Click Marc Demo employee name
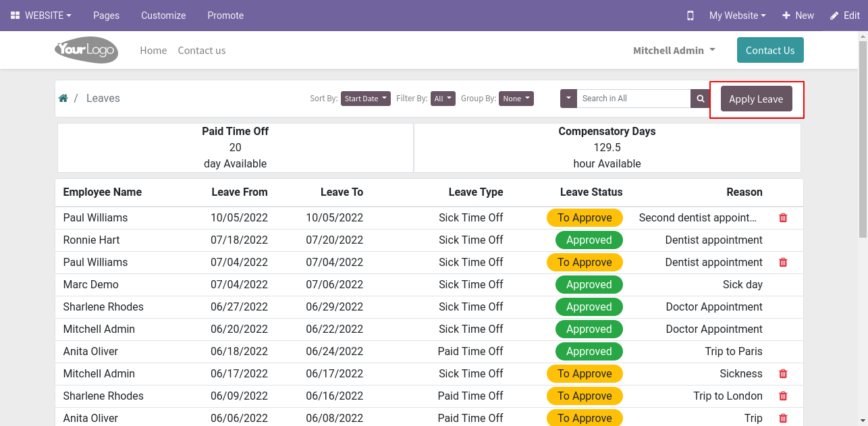 [x=90, y=285]
